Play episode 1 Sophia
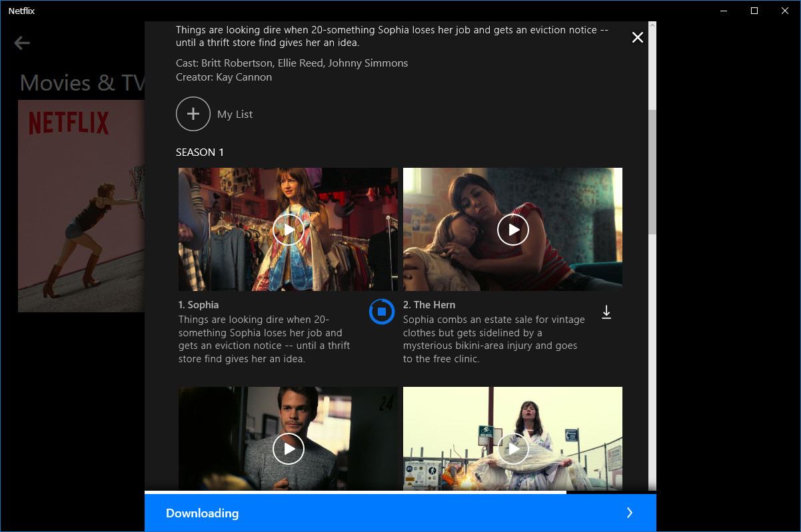Screen dimensions: 801x532 pyautogui.click(x=289, y=230)
